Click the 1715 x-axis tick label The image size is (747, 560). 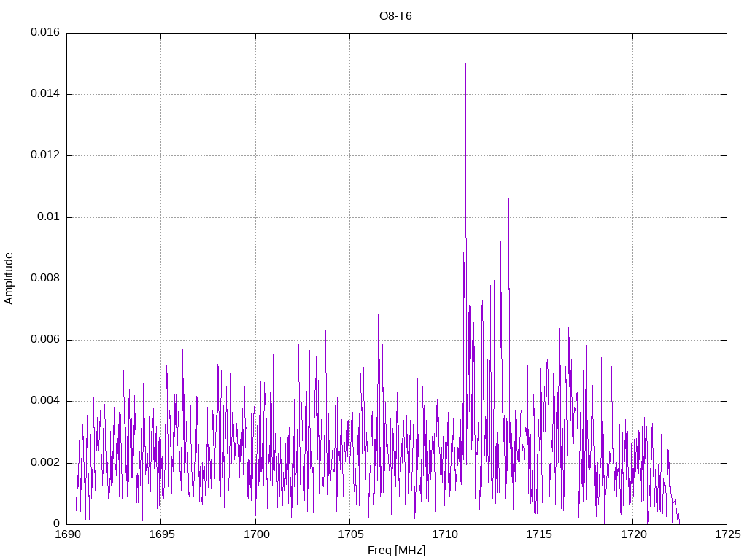(x=538, y=534)
